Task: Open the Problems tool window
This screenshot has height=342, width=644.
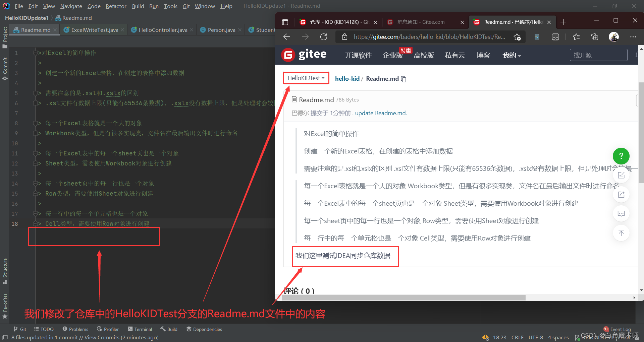Action: [75, 329]
